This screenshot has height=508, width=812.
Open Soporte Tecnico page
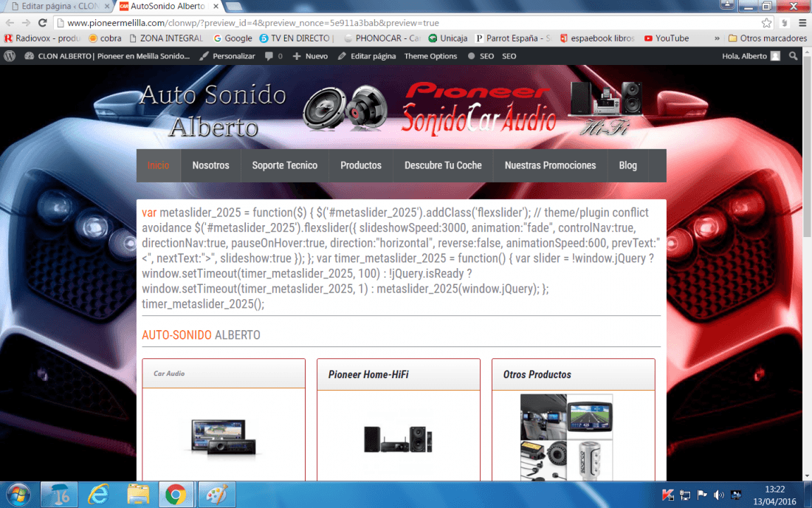pyautogui.click(x=285, y=165)
